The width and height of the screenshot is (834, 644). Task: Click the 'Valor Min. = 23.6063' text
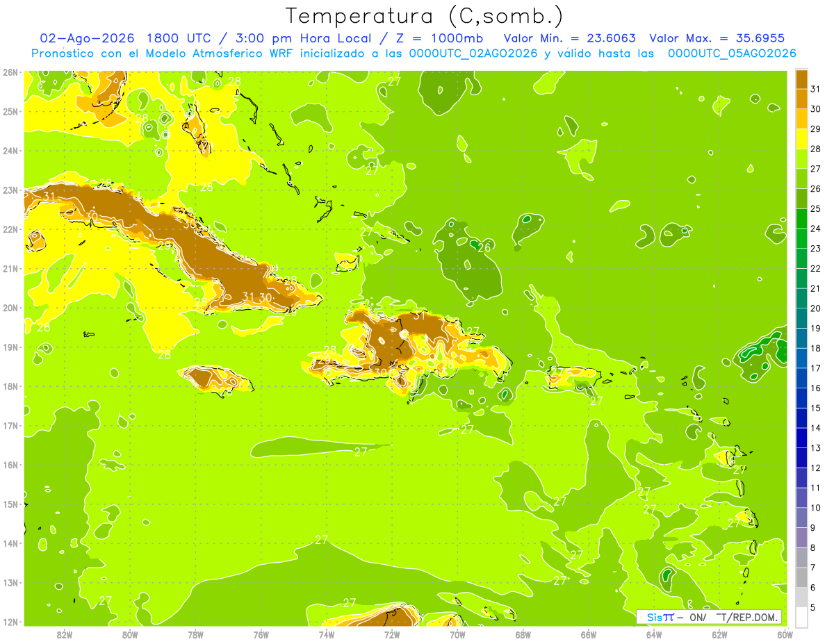tap(569, 38)
